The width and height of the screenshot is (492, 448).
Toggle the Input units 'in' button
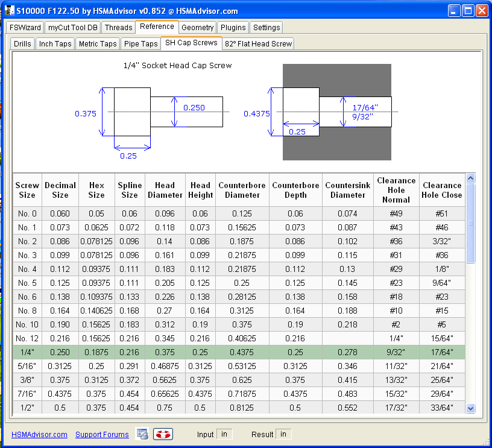tap(224, 434)
